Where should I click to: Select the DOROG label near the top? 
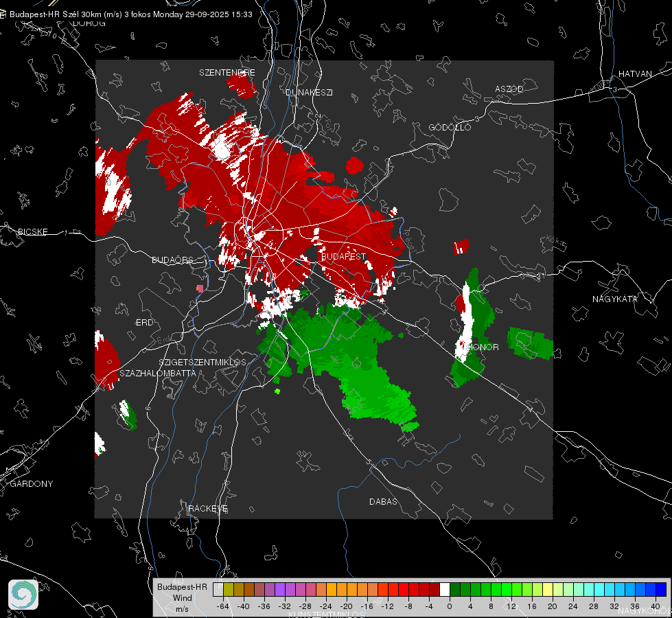pyautogui.click(x=89, y=23)
